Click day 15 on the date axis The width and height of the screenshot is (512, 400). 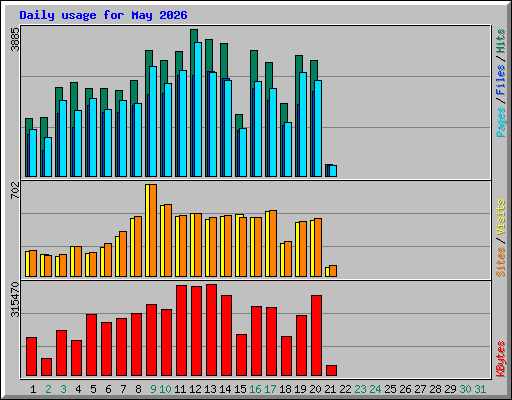pyautogui.click(x=240, y=389)
